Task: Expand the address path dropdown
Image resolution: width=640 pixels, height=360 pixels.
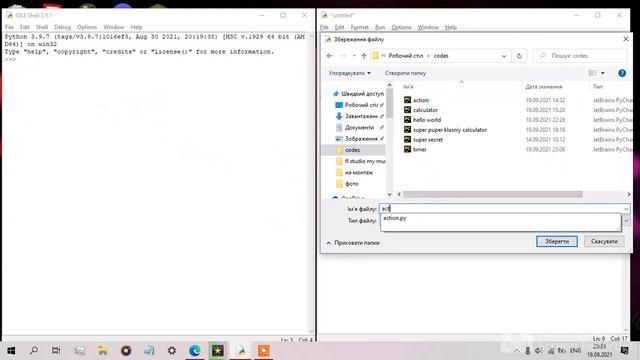Action: pyautogui.click(x=504, y=56)
